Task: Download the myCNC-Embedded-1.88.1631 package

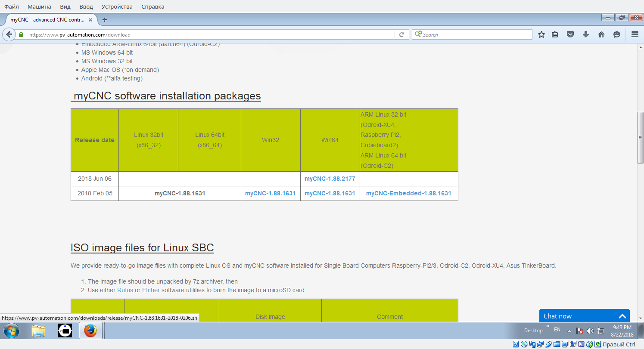Action: 408,193
